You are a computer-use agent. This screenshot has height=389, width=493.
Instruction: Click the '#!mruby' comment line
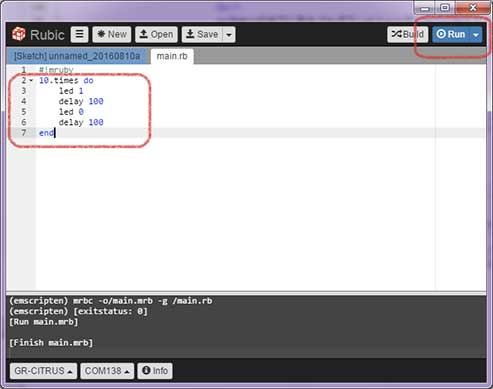[56, 70]
